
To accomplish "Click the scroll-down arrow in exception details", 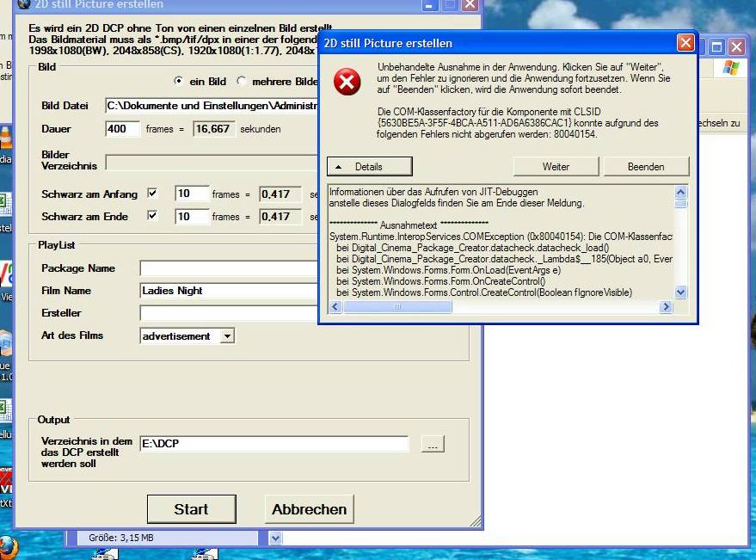I will click(681, 292).
